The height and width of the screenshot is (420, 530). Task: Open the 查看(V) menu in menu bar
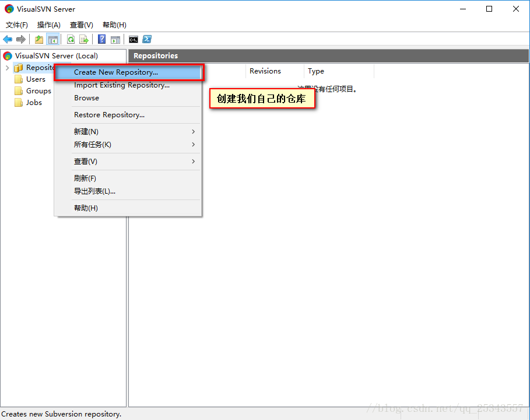[x=82, y=24]
